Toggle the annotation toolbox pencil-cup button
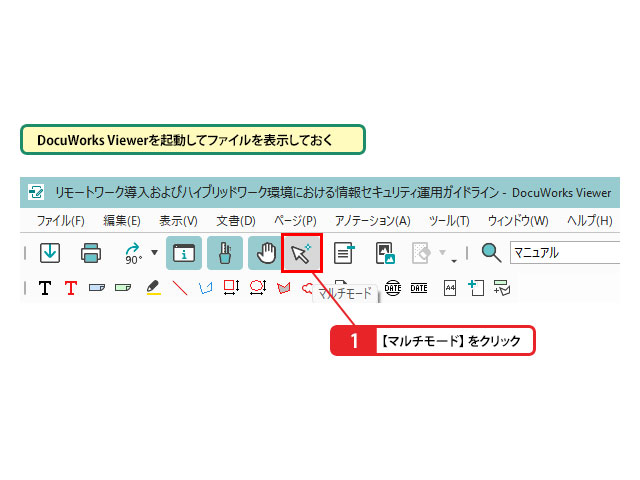Screen dimensions: 640x480 [x=224, y=253]
